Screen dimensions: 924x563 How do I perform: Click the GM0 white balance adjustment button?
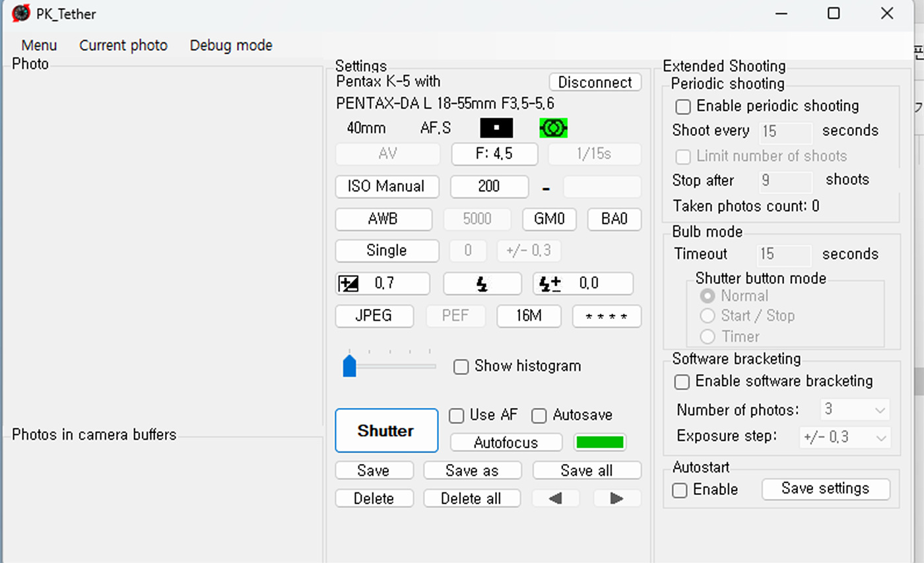tap(549, 219)
